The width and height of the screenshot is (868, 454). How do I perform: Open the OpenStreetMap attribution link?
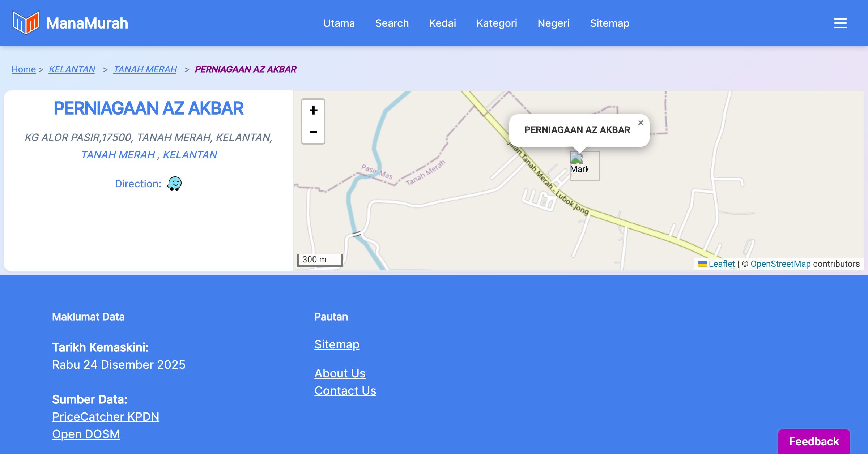tap(780, 264)
